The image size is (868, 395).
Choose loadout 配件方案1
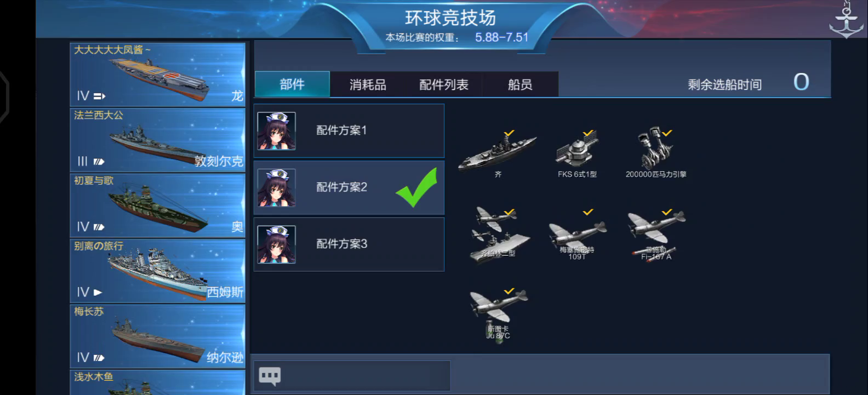pos(349,131)
